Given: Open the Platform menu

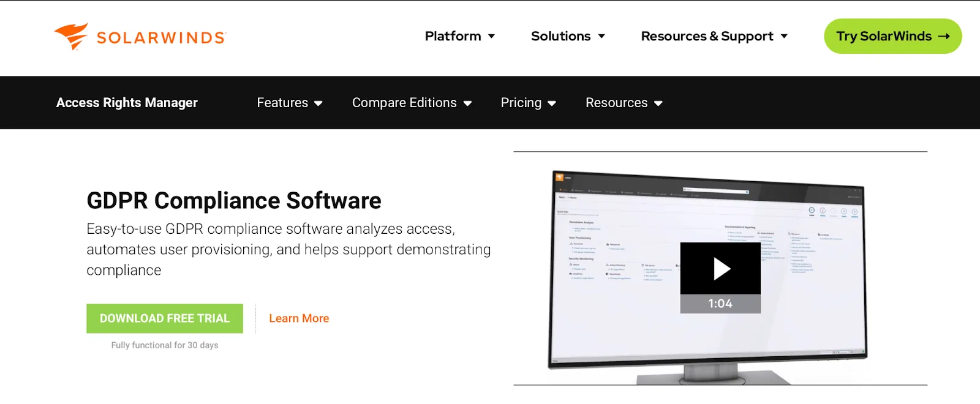Looking at the screenshot, I should pyautogui.click(x=453, y=36).
